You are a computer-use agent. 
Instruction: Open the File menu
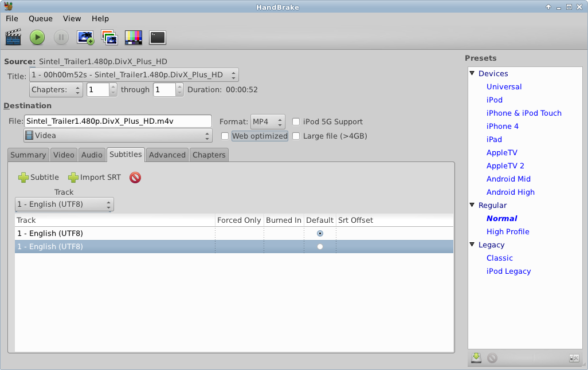coord(12,18)
